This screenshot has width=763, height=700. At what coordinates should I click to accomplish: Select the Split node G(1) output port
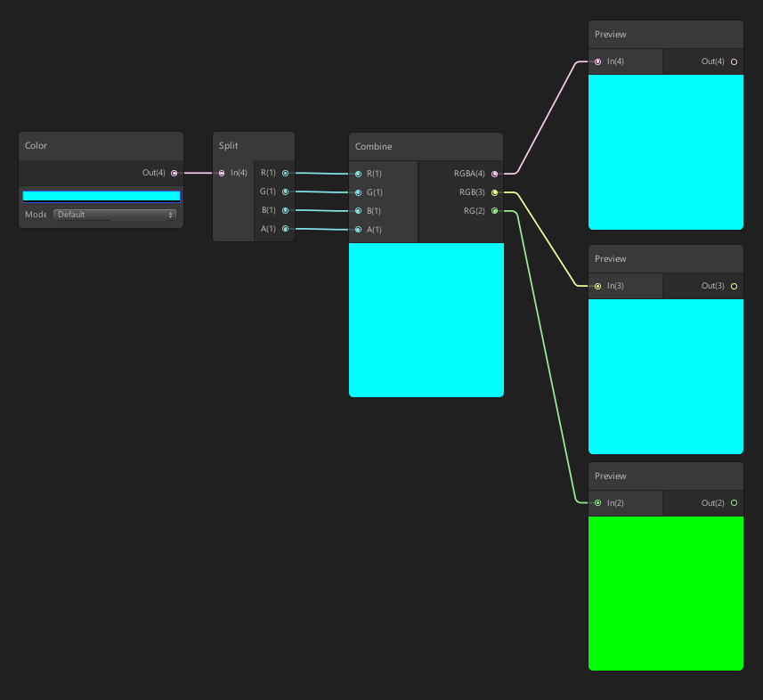[x=285, y=191]
